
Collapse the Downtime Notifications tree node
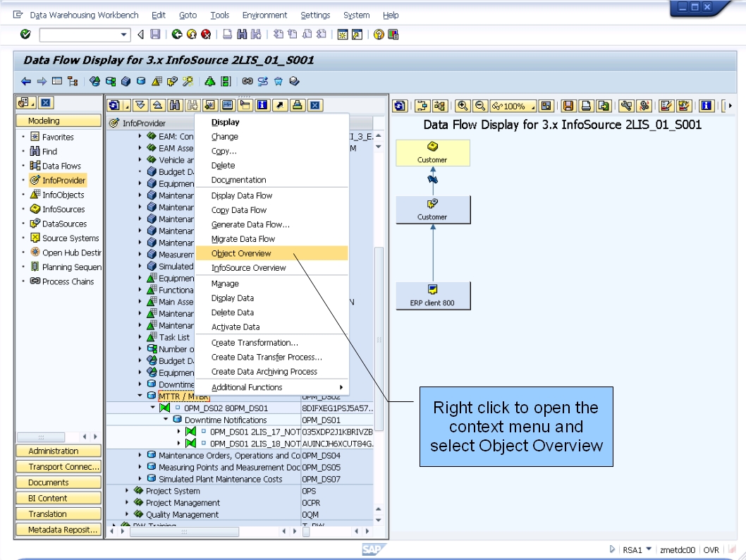166,419
